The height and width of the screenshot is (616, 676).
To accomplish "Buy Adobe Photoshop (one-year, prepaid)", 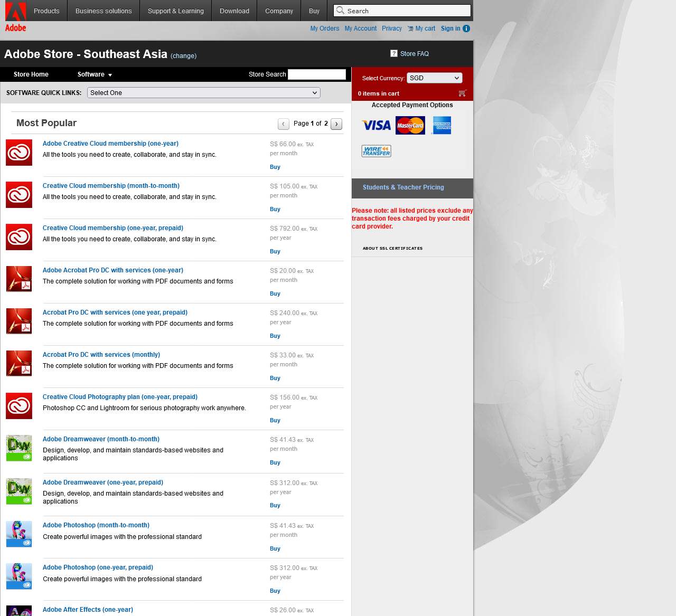I will point(275,591).
